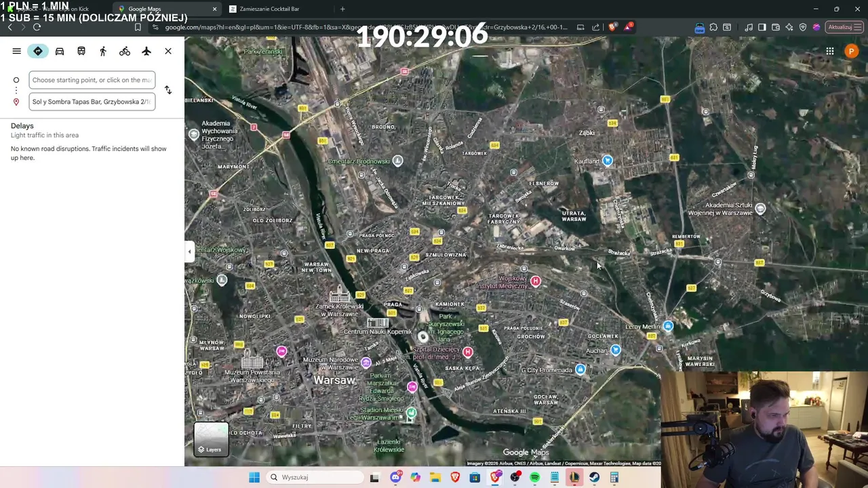Click the Kaufland shop marker
The image size is (868, 488).
click(x=608, y=161)
